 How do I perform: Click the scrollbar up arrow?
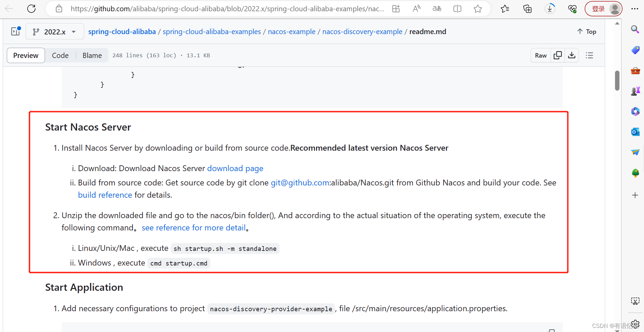click(617, 23)
